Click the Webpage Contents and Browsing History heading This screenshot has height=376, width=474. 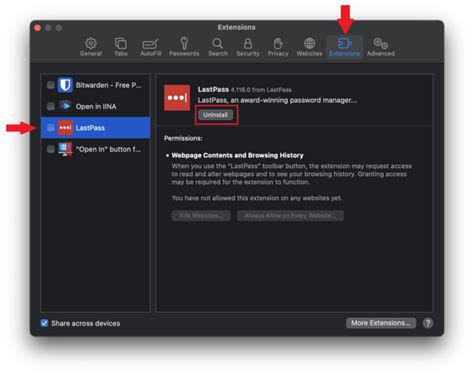coord(237,155)
